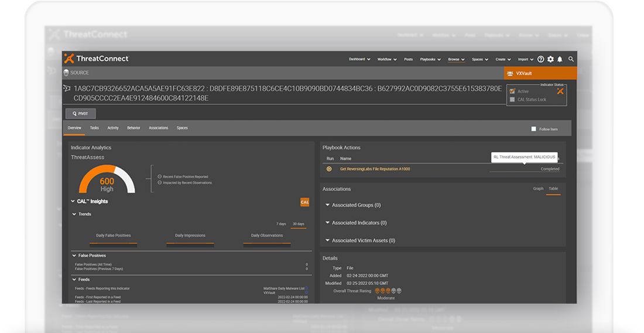Click the VXVault owner people icon

(x=510, y=74)
